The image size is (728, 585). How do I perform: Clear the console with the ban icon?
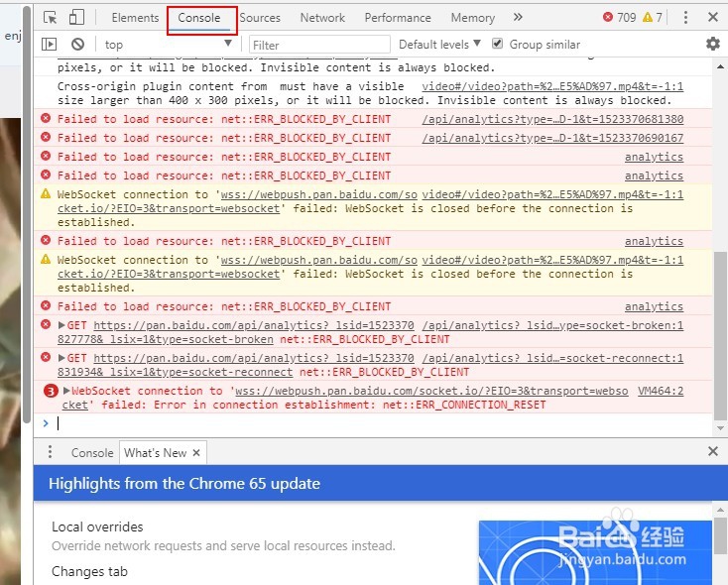pyautogui.click(x=77, y=45)
